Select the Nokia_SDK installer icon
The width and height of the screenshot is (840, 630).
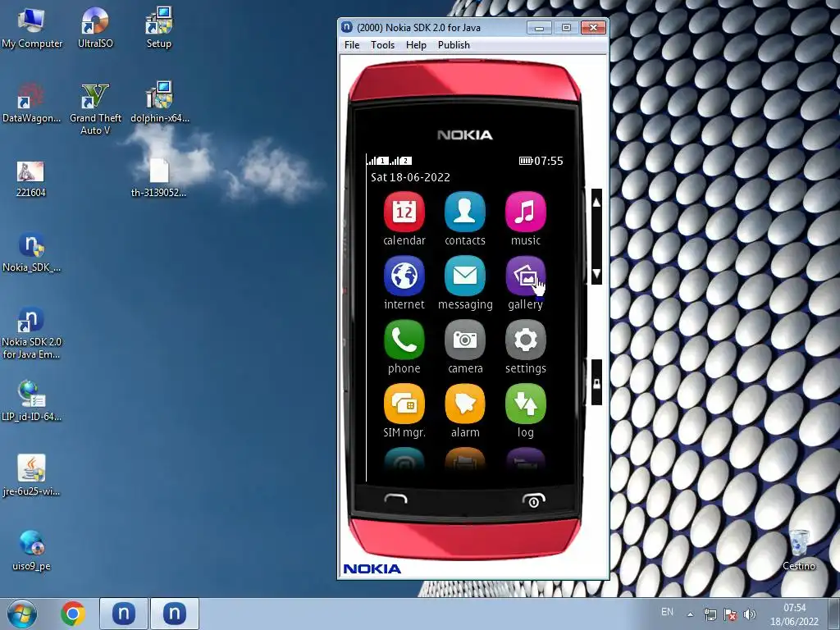32,253
